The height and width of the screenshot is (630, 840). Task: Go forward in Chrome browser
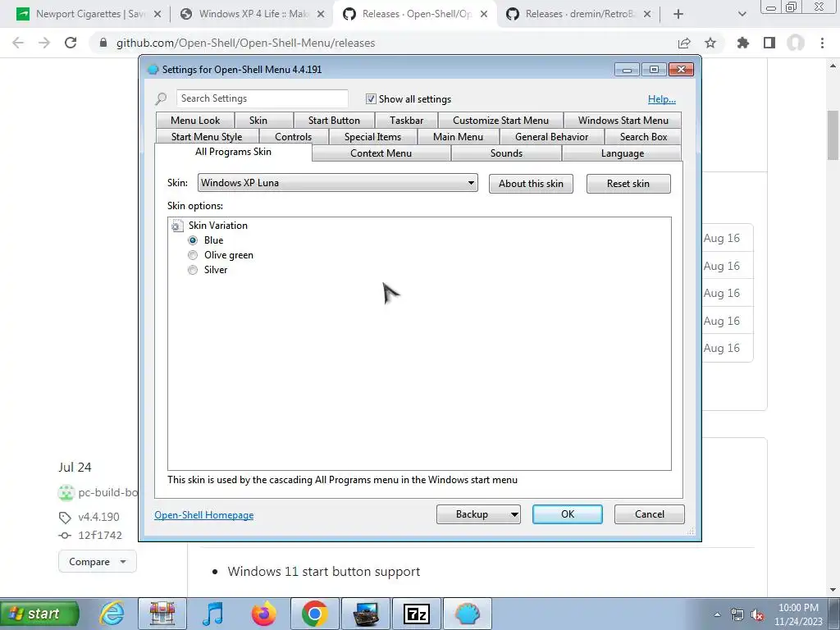(44, 43)
